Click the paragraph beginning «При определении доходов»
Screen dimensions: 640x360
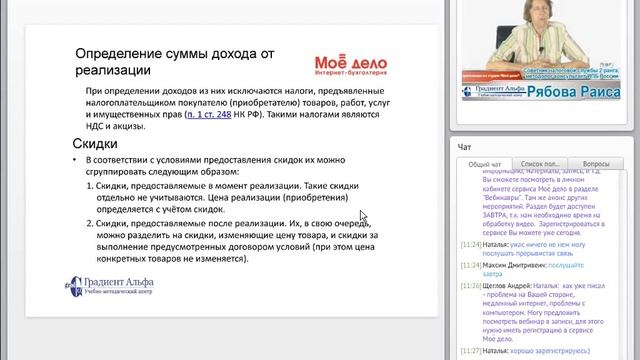(x=238, y=109)
